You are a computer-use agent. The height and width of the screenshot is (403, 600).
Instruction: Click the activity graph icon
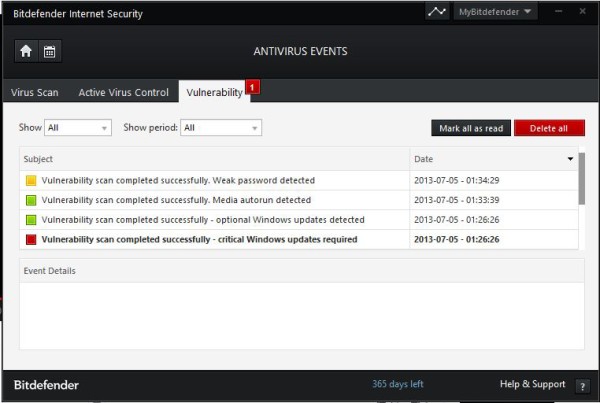point(437,11)
